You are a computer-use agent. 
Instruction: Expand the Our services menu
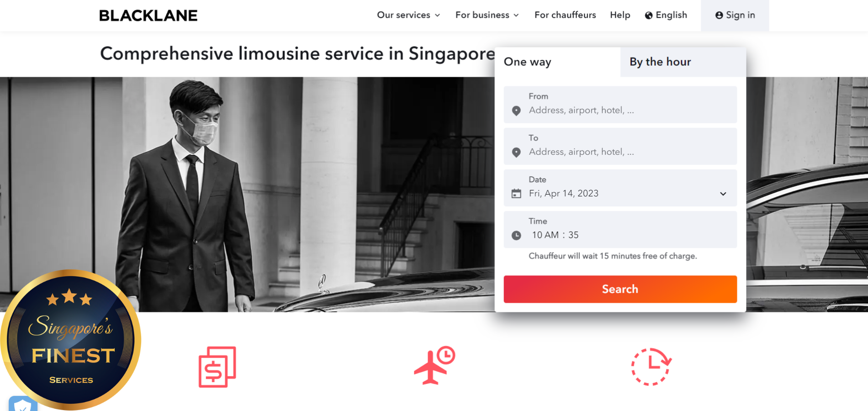[408, 15]
